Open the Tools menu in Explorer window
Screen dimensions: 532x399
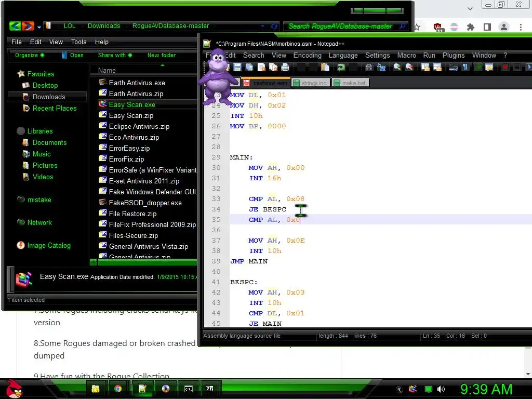[x=79, y=42]
